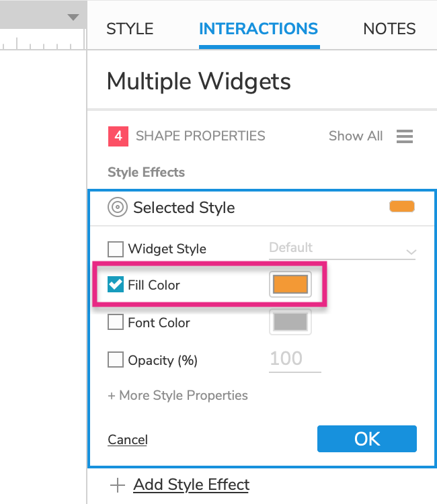This screenshot has width=437, height=504.
Task: Expand + More Style Properties
Action: coord(177,395)
